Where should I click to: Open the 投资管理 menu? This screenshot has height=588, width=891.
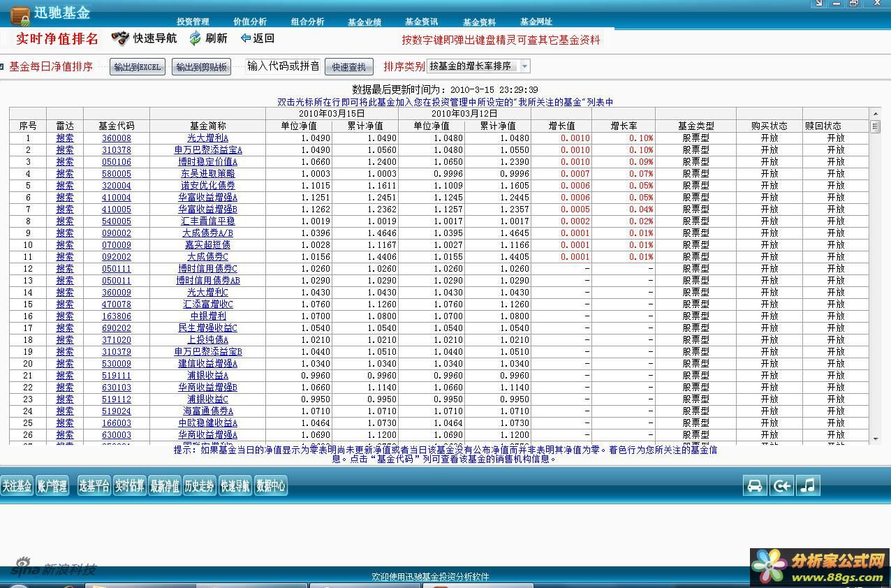click(193, 22)
